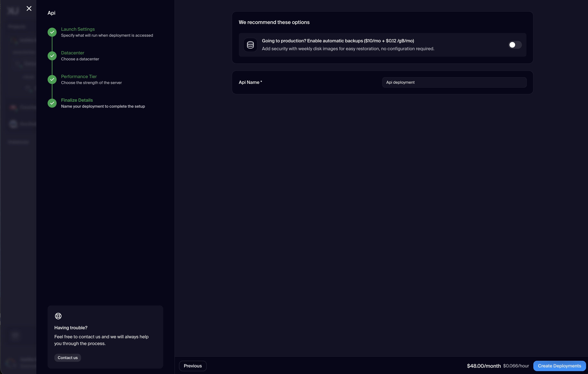Click the lifebuoy help icon

[58, 316]
